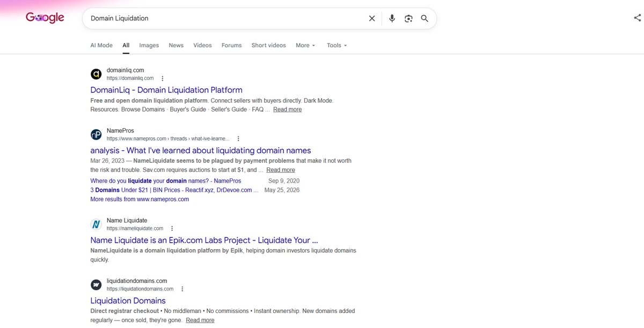Screen dimensions: 644x328
Task: Click the Sep 9, 2020 date
Action: (284, 181)
